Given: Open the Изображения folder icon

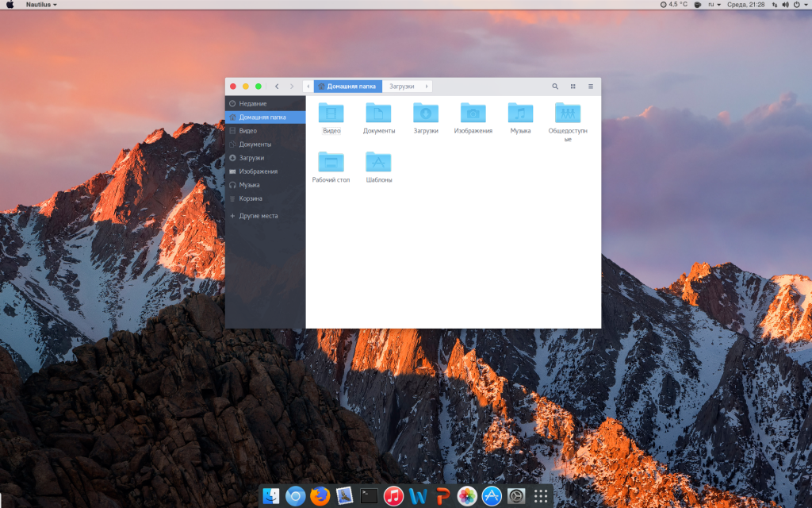Looking at the screenshot, I should [x=473, y=113].
